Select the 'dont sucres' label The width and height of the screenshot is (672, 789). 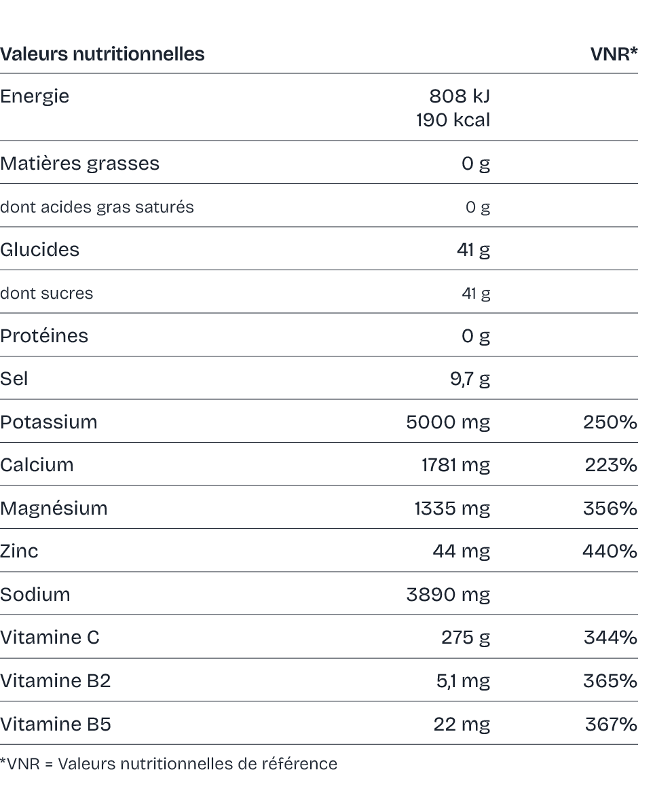46,293
